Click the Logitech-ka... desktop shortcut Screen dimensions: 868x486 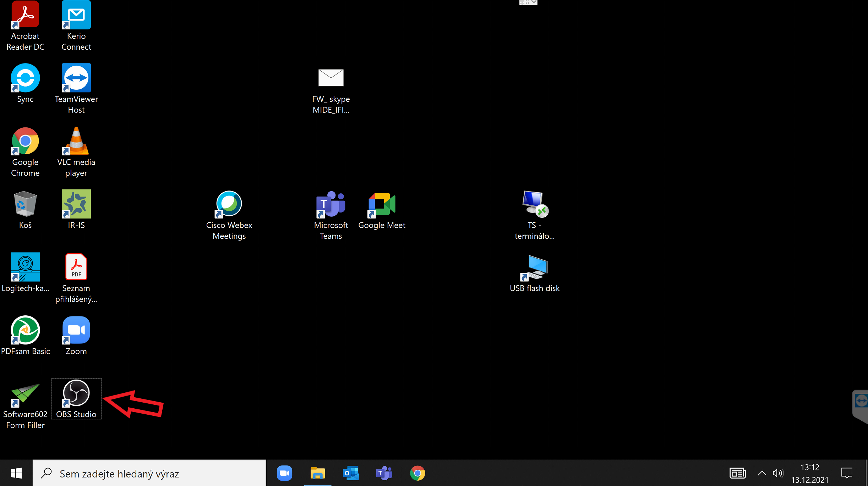25,272
